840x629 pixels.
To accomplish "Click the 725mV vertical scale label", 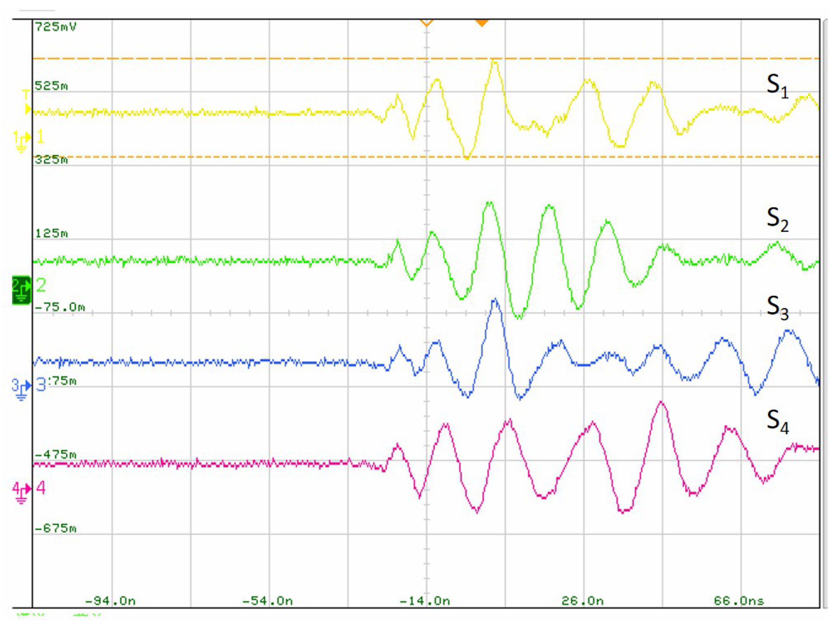I will pos(55,27).
